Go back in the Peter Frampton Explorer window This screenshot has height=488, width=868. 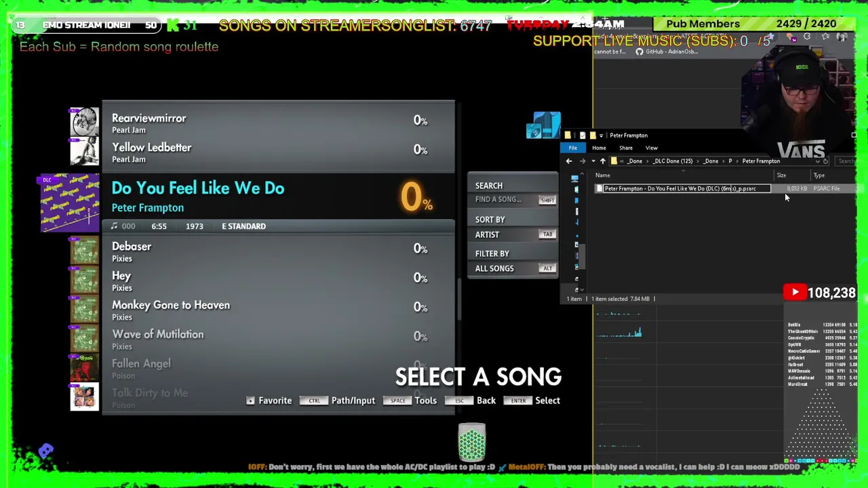[569, 161]
